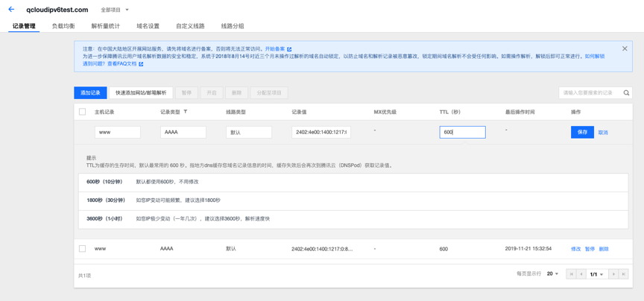Click the 共1项 total count text
The width and height of the screenshot is (644, 301).
click(x=85, y=276)
